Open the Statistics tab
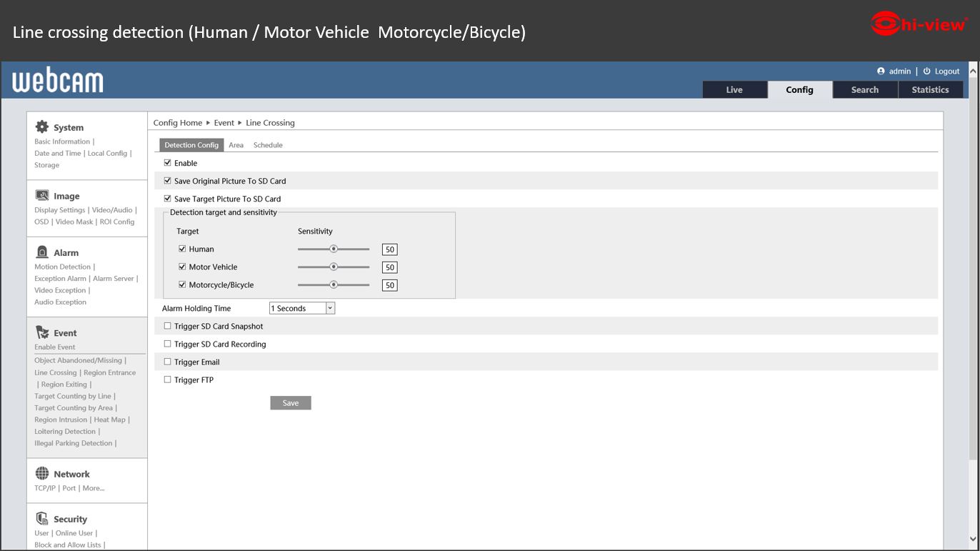980x551 pixels. [x=930, y=90]
